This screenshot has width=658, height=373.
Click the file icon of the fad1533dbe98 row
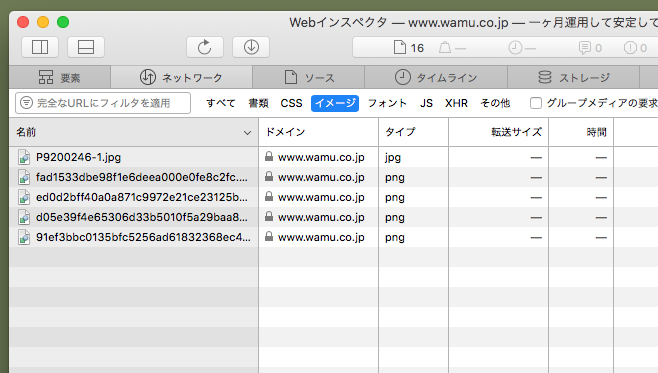pyautogui.click(x=24, y=177)
